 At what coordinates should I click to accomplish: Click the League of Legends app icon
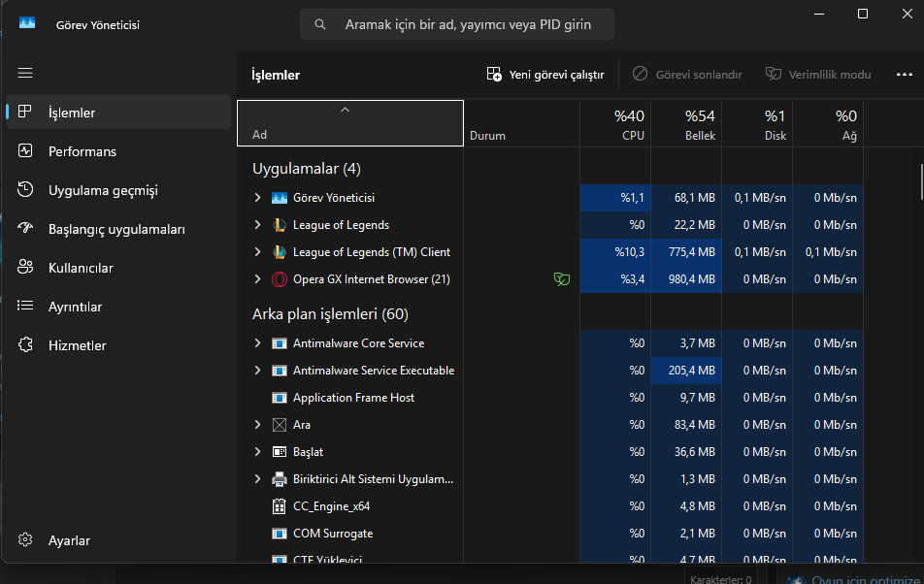coord(280,225)
